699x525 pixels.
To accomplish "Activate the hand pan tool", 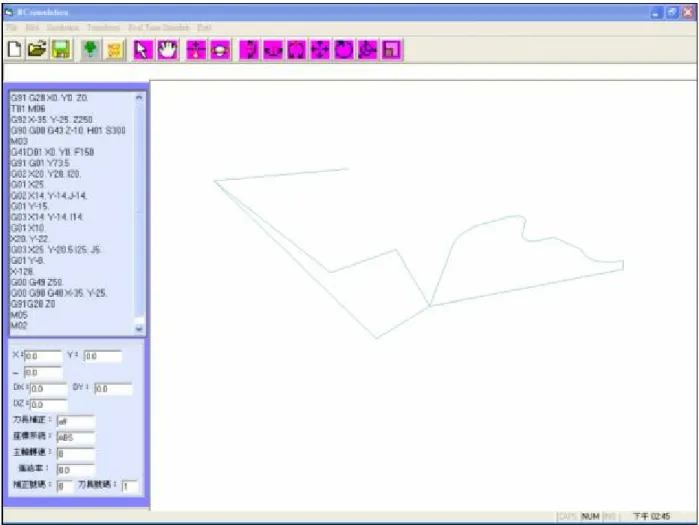I will 168,49.
